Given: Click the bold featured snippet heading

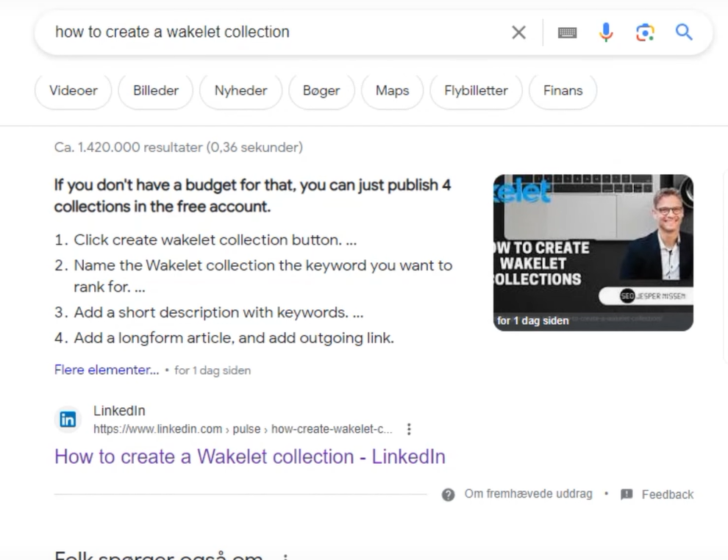Looking at the screenshot, I should coord(252,195).
